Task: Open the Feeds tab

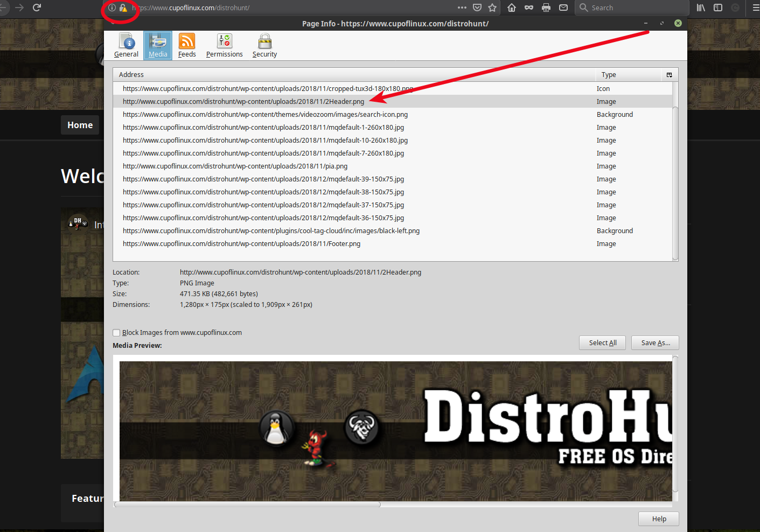Action: tap(187, 45)
